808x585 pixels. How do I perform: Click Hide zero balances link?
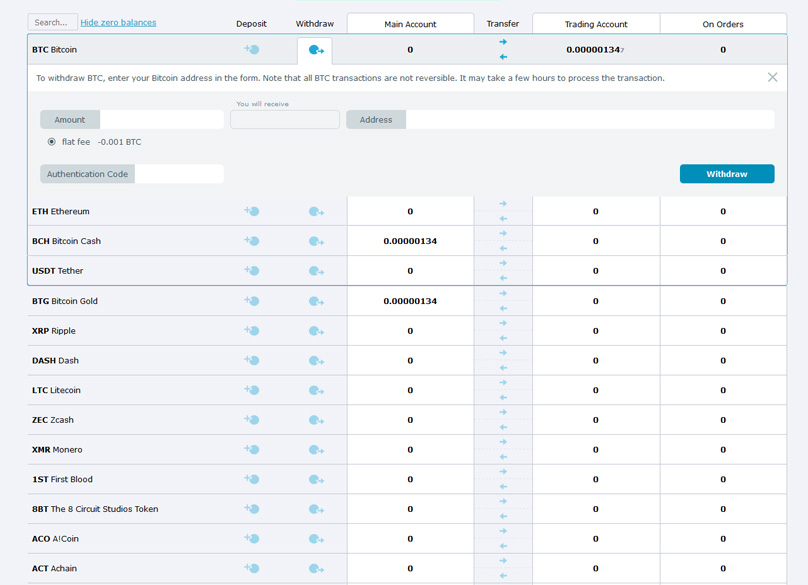(x=118, y=22)
